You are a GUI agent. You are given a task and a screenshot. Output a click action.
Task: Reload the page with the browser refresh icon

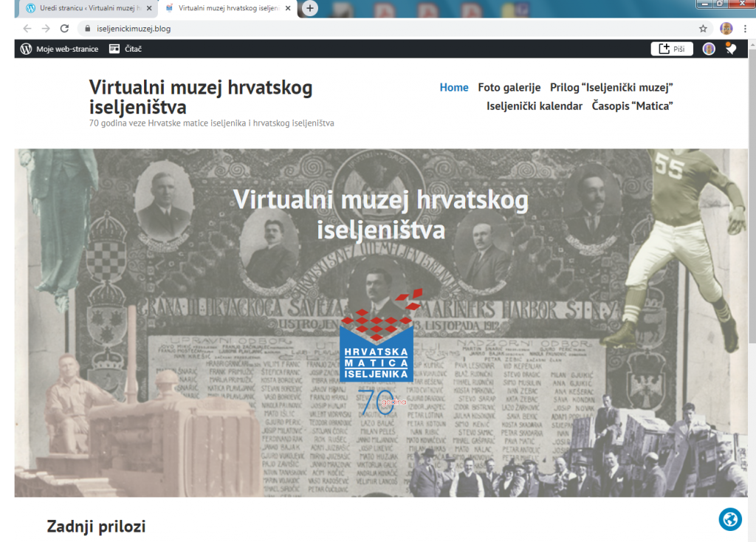pyautogui.click(x=64, y=29)
